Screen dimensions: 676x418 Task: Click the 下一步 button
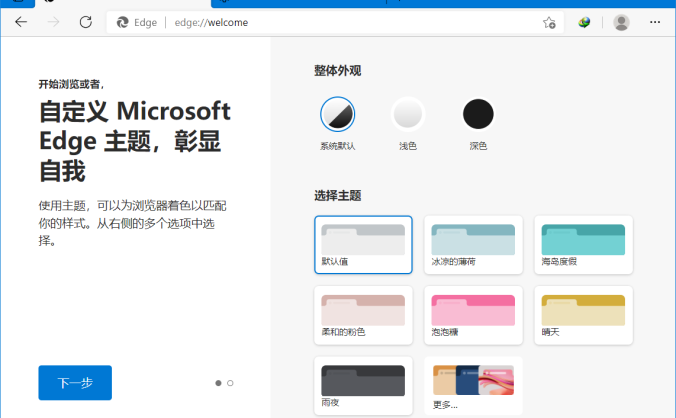pos(75,383)
